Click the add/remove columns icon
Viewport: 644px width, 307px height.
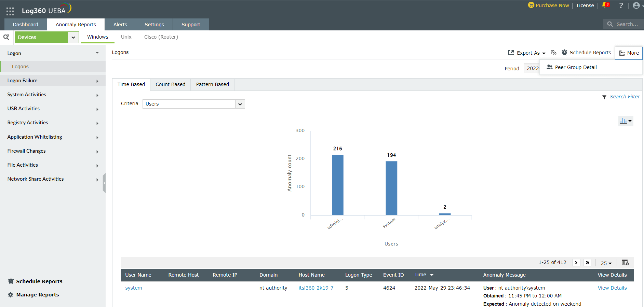[625, 263]
